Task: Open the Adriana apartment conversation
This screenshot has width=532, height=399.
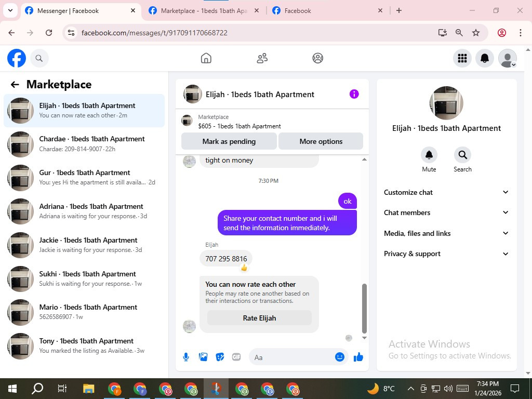Action: click(84, 211)
